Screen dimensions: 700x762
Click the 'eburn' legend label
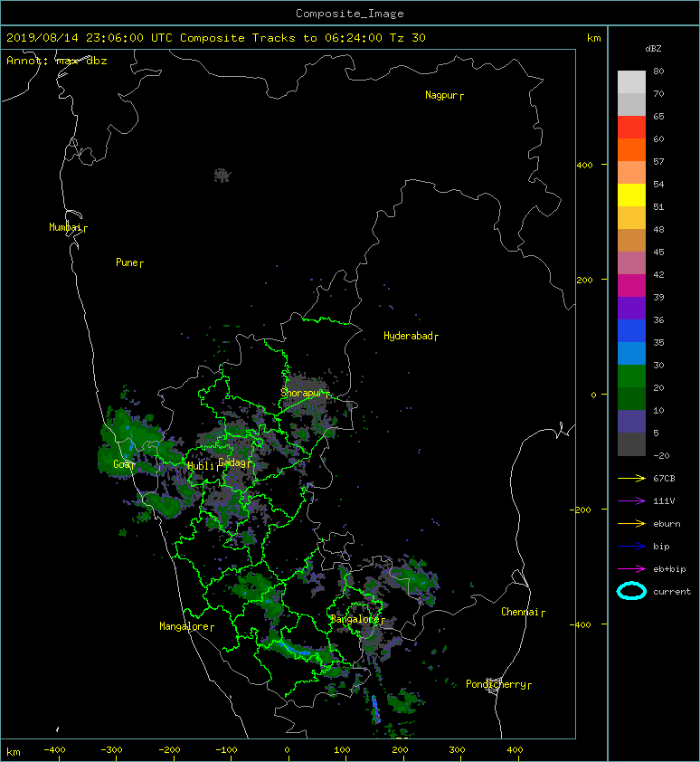click(667, 523)
